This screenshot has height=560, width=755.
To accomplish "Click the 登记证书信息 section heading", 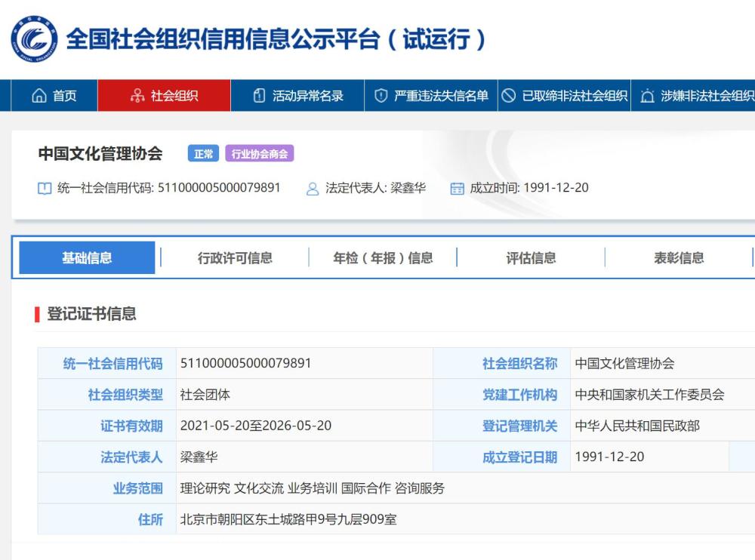I will 91,314.
